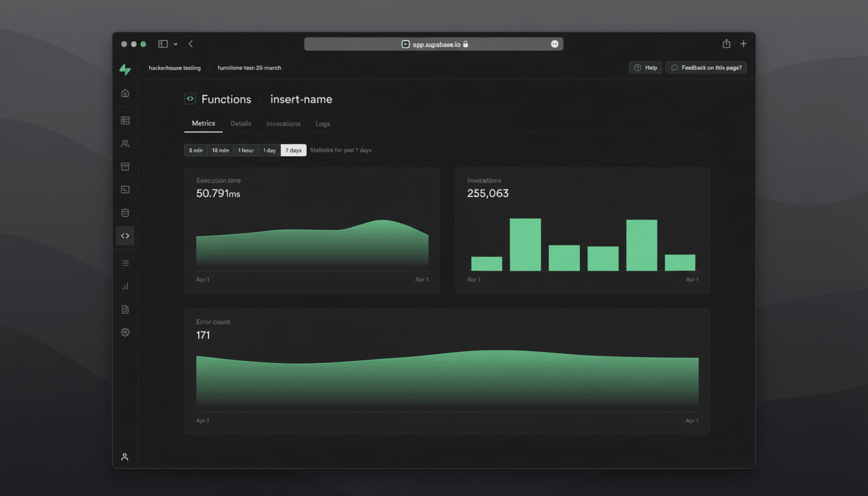Open the Authentication users icon

click(x=125, y=143)
